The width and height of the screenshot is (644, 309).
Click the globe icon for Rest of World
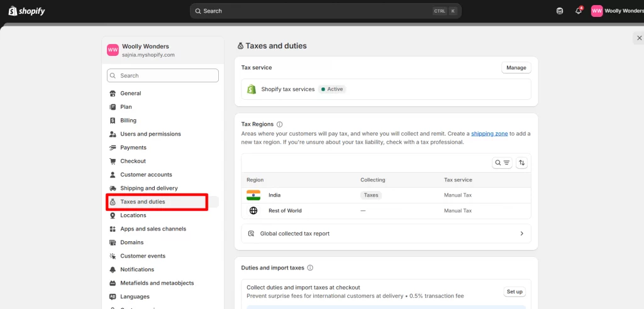253,211
